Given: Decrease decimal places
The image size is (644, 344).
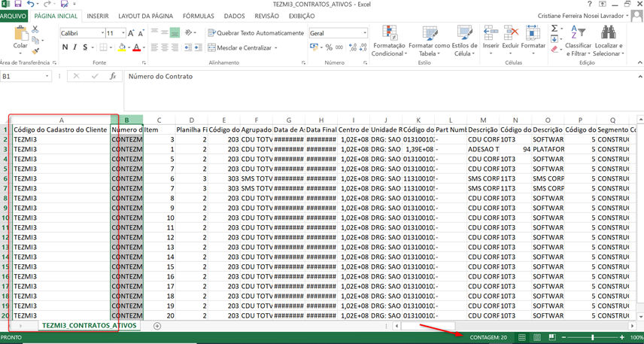Looking at the screenshot, I should coord(361,47).
